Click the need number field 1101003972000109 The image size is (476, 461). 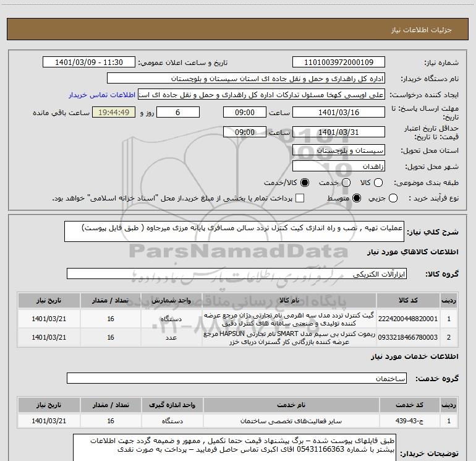[x=339, y=62]
